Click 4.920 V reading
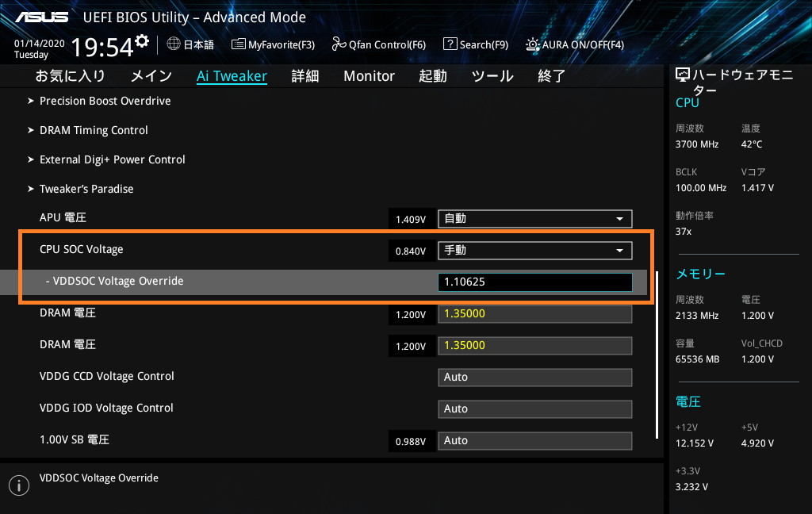Image resolution: width=812 pixels, height=514 pixels. click(757, 443)
